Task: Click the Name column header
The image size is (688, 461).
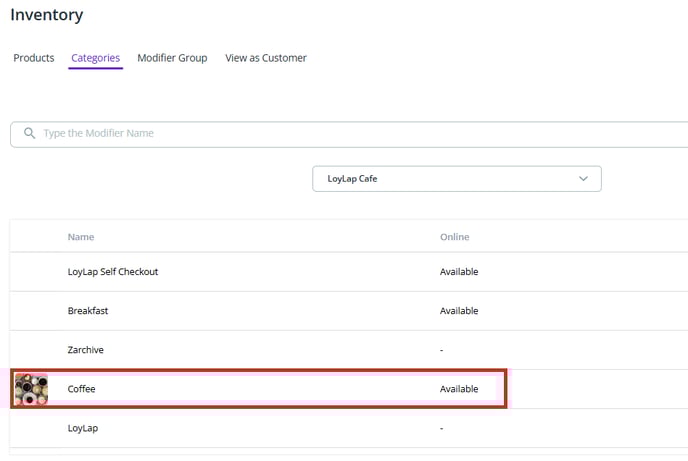Action: tap(81, 237)
